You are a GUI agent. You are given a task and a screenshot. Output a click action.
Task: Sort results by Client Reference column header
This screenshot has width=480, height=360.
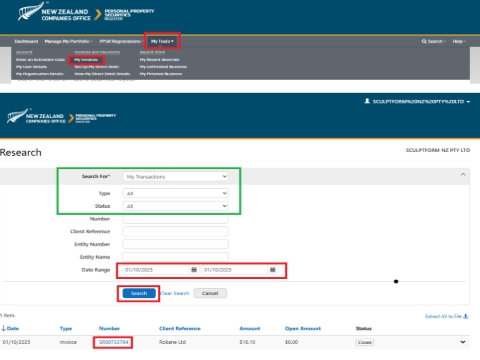[180, 328]
